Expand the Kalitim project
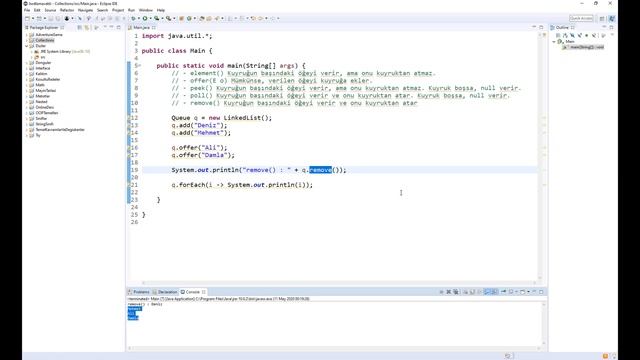 [x=27, y=74]
